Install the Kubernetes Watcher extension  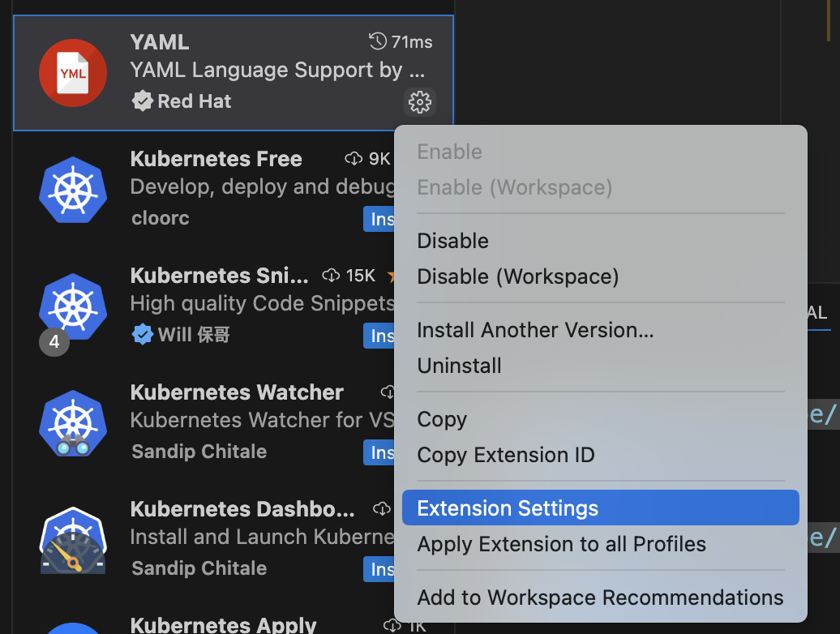pyautogui.click(x=379, y=452)
